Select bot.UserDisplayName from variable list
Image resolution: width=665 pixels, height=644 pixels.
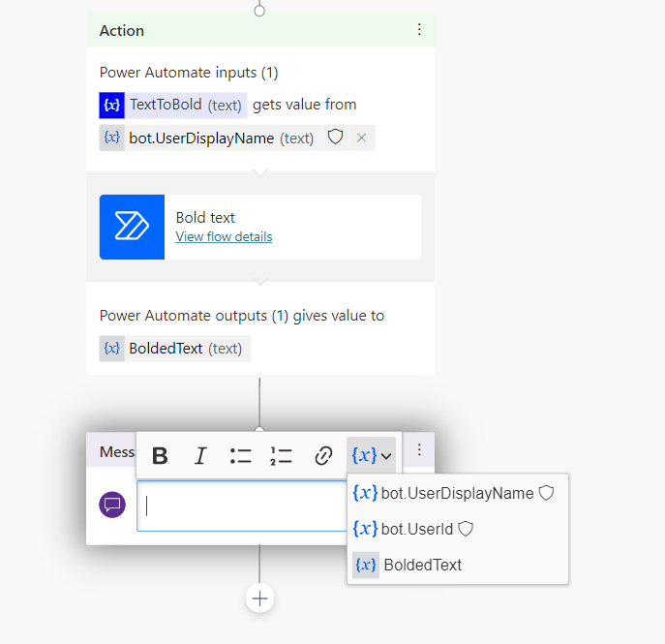coord(457,493)
